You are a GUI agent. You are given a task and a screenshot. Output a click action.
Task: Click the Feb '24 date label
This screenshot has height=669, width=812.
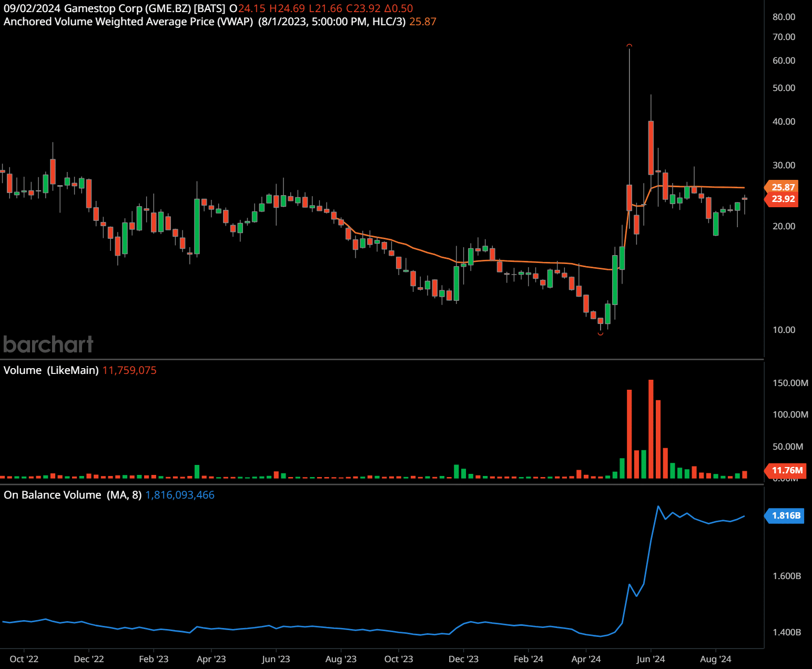tap(529, 659)
